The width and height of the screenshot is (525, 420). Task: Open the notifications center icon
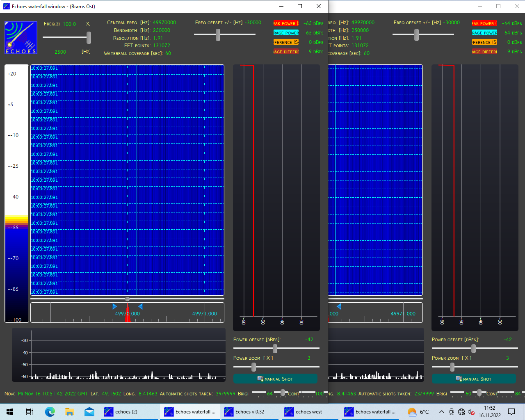point(511,412)
